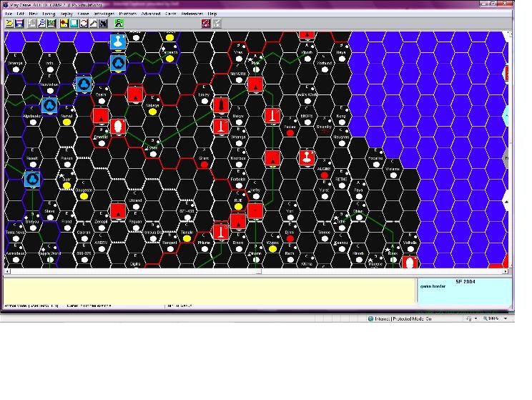The image size is (532, 400).
Task: Click the yellow message panel
Action: coord(210,291)
